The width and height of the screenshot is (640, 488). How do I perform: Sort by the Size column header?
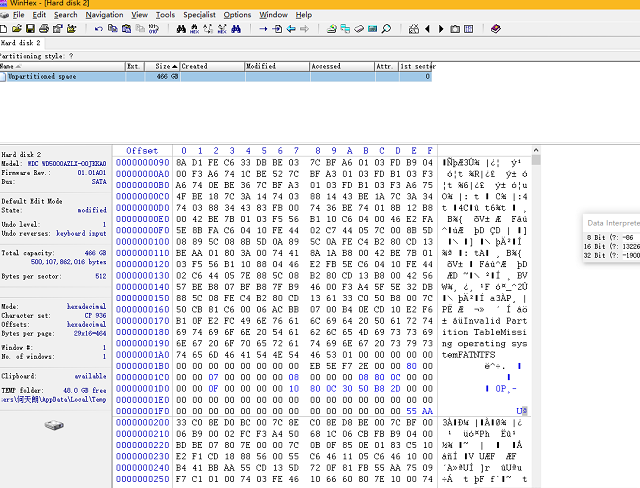162,66
